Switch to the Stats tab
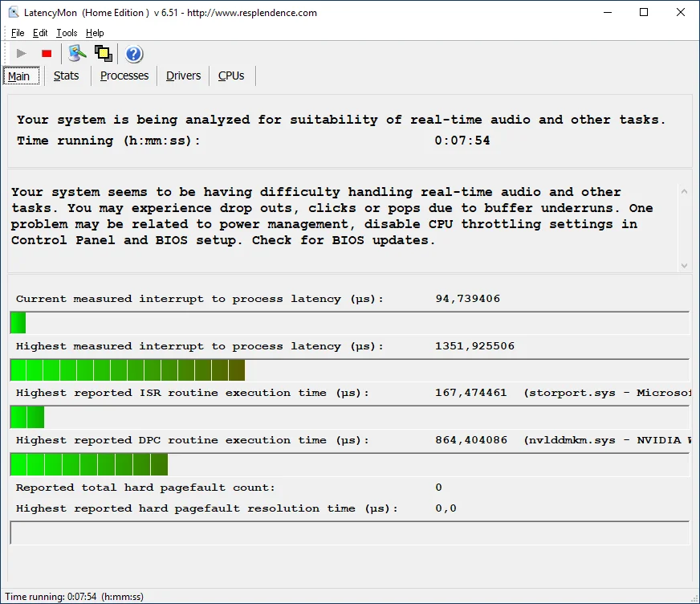The image size is (700, 604). (66, 76)
